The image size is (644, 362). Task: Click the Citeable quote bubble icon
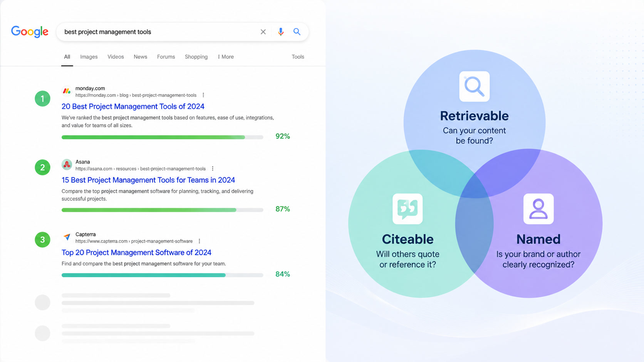pyautogui.click(x=408, y=209)
